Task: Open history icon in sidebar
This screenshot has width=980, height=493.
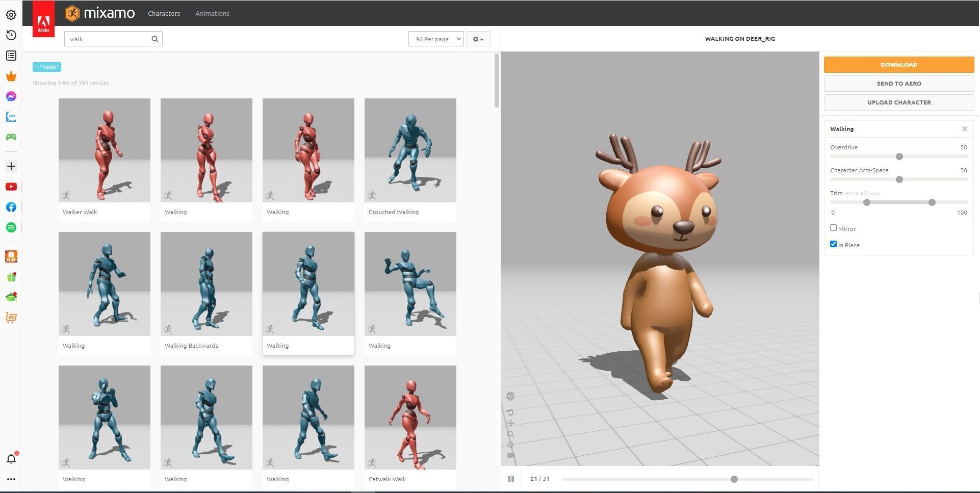Action: coord(11,35)
